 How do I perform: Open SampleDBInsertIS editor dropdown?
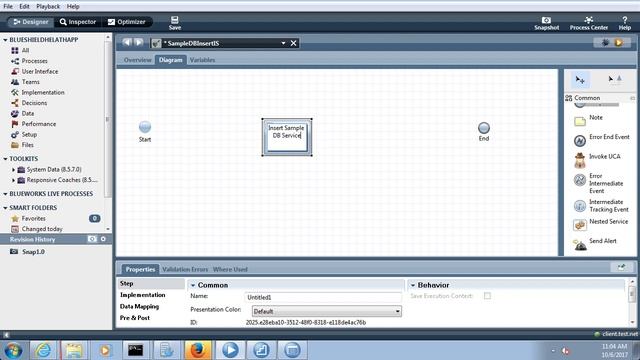[x=283, y=43]
